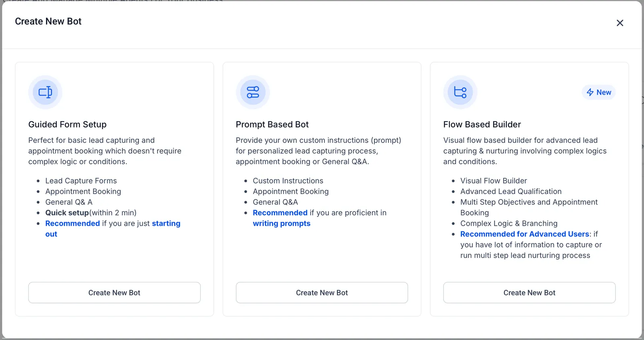Click "Recommended for Advanced Users" link
Image resolution: width=644 pixels, height=340 pixels.
click(525, 234)
